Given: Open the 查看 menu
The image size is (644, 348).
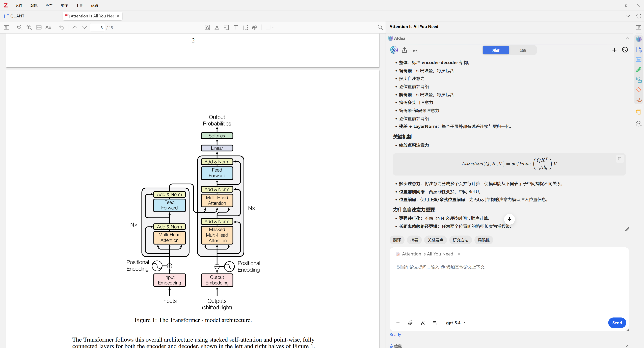Looking at the screenshot, I should pos(49,5).
